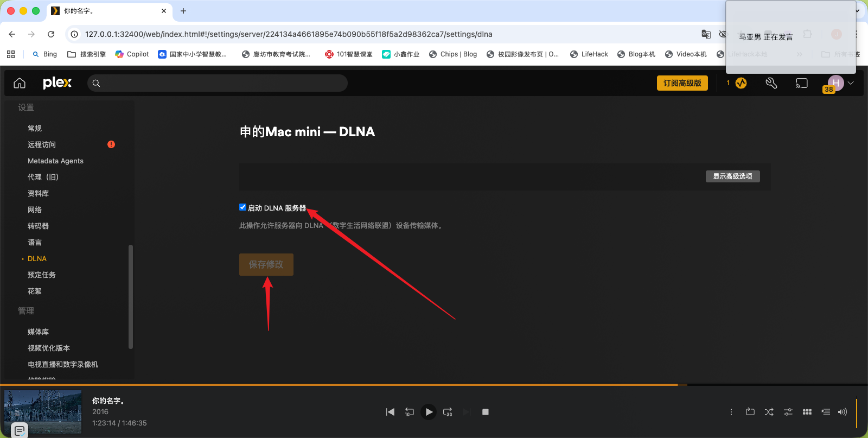This screenshot has width=868, height=438.
Task: Click the sidebar scrollbar
Action: click(x=131, y=296)
